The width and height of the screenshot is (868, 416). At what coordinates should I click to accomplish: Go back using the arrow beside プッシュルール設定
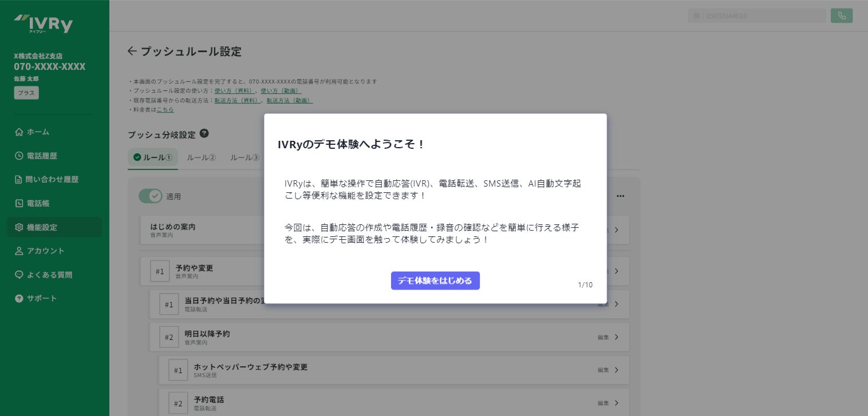[132, 51]
